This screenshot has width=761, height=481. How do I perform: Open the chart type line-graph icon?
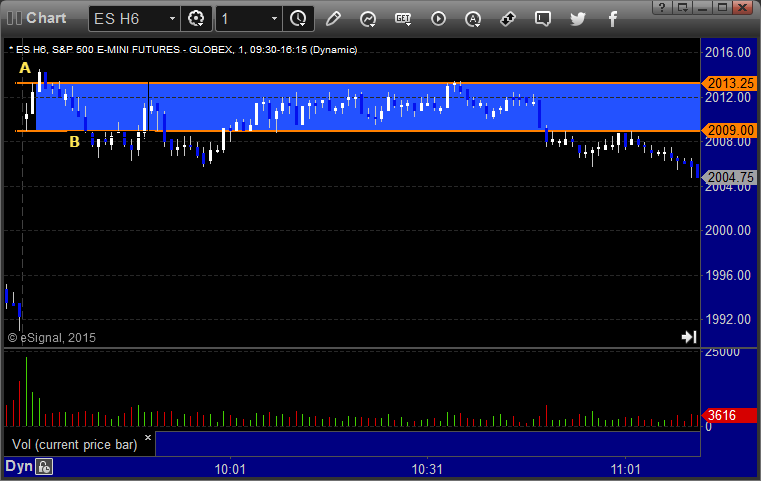368,19
